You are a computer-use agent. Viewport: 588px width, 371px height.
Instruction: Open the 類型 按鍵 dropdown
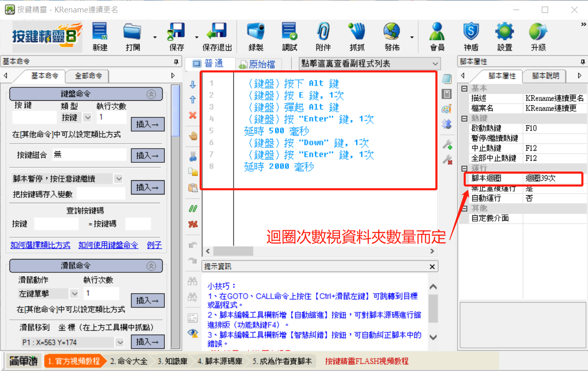(x=87, y=118)
